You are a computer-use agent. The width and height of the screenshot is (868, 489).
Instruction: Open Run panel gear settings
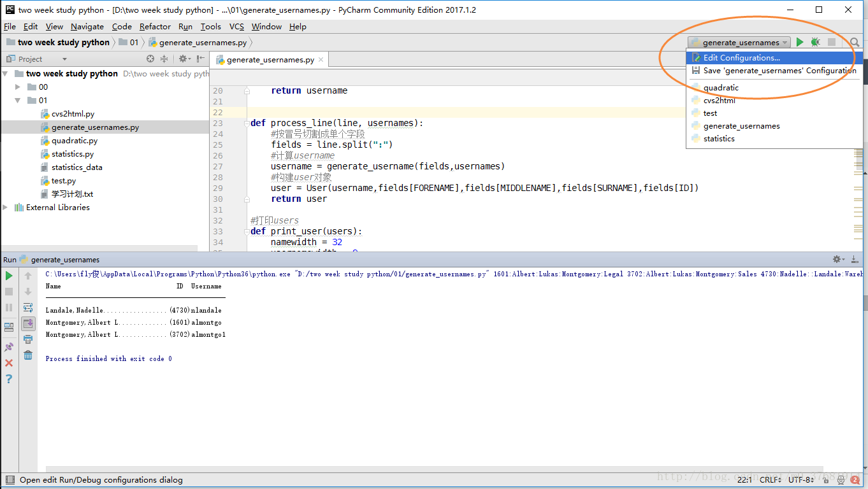[839, 259]
